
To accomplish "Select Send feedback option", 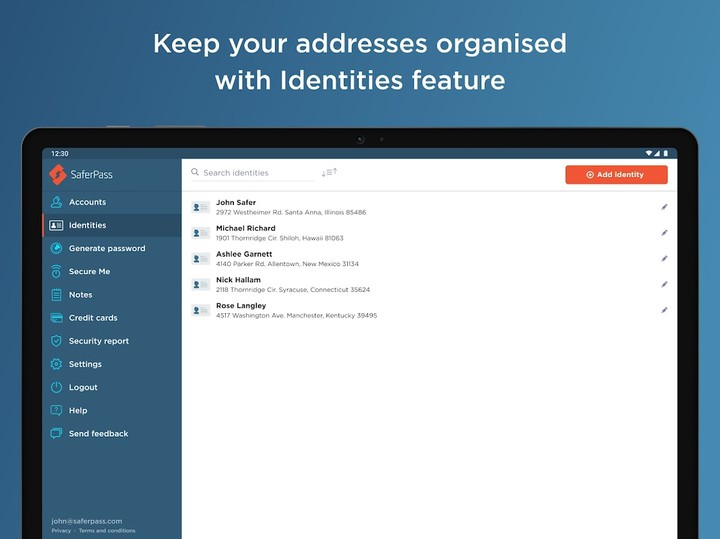I will click(112, 433).
